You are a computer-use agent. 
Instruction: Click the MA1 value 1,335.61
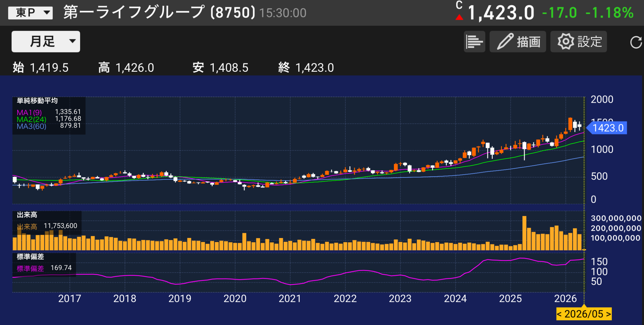point(68,112)
